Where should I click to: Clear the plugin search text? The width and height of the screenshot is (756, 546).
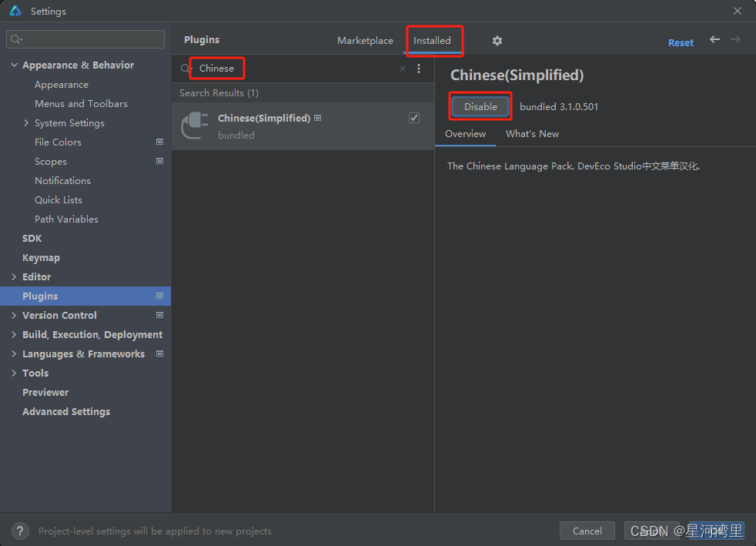tap(403, 69)
